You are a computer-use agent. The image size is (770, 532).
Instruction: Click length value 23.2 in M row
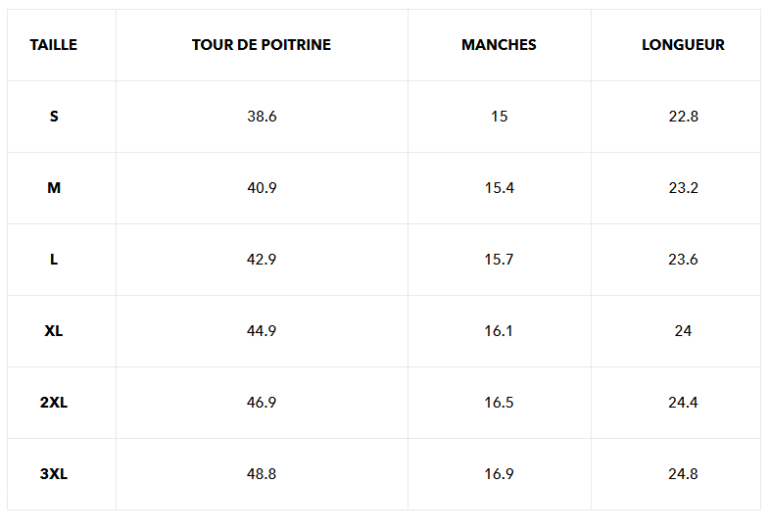pos(684,188)
